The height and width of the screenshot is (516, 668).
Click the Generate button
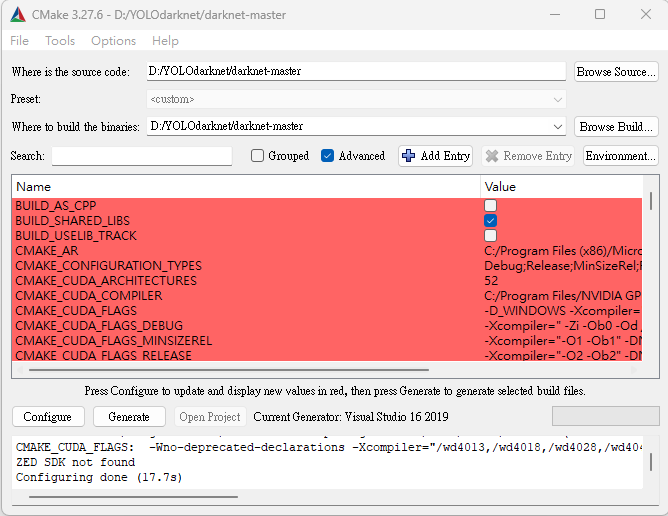[x=129, y=417]
